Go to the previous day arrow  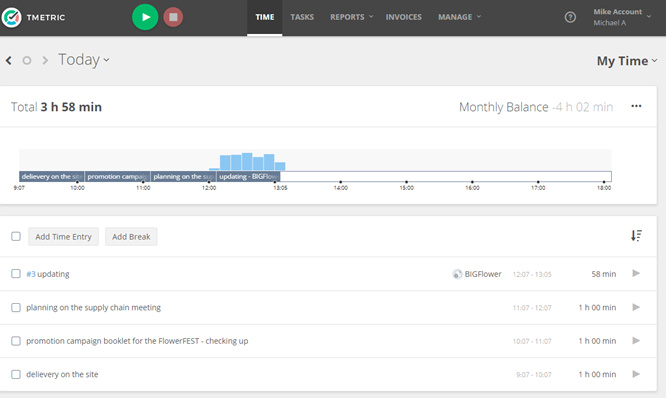click(9, 60)
